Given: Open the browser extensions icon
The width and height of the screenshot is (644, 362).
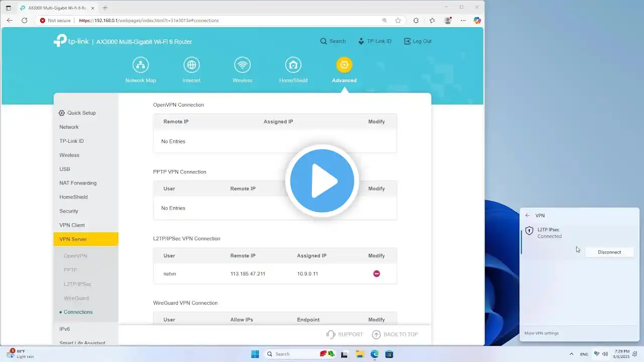Looking at the screenshot, I should [416, 21].
